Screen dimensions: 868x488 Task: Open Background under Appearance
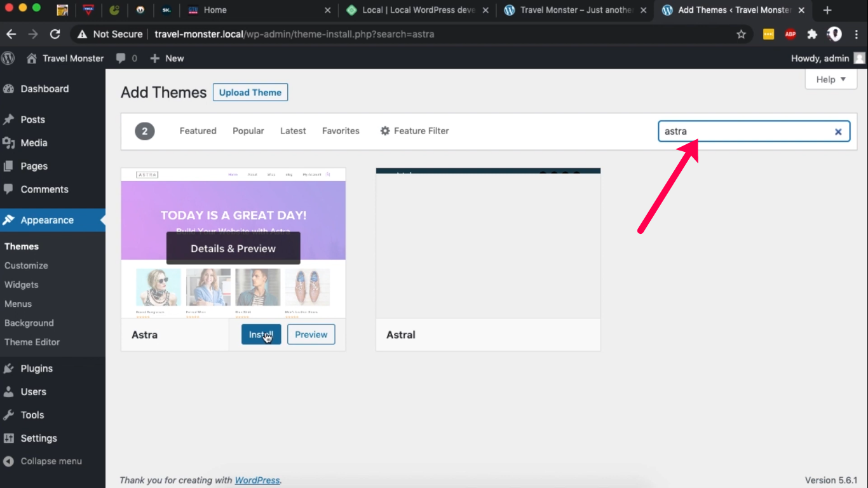[29, 323]
